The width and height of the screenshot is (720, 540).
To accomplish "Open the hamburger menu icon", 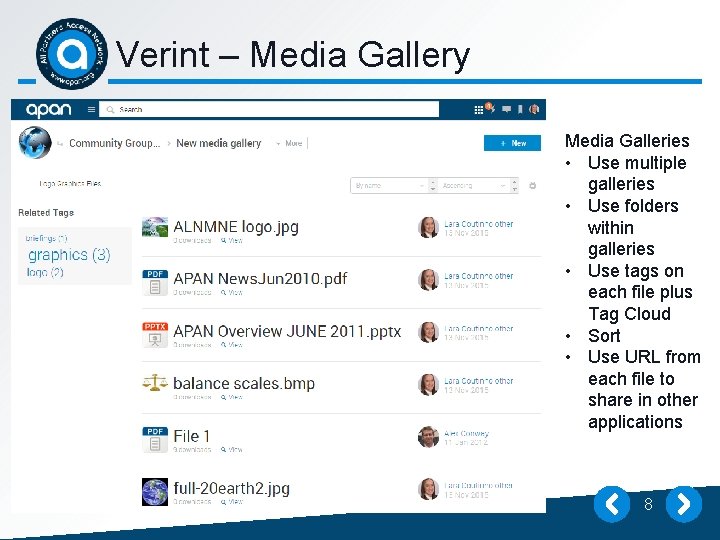I will pos(91,110).
